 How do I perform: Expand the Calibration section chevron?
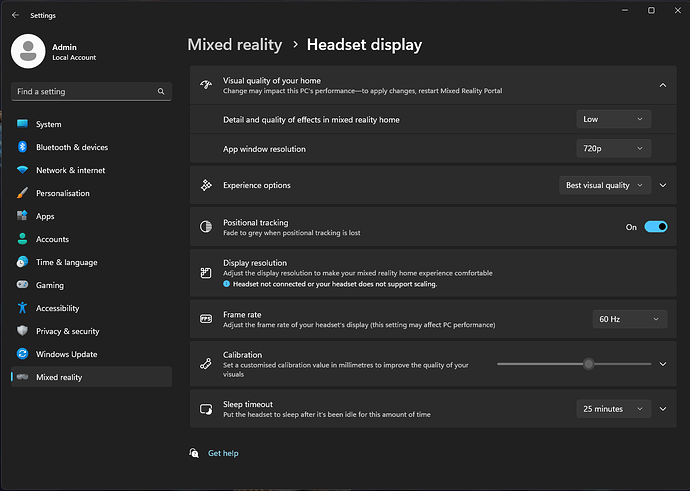pyautogui.click(x=663, y=364)
